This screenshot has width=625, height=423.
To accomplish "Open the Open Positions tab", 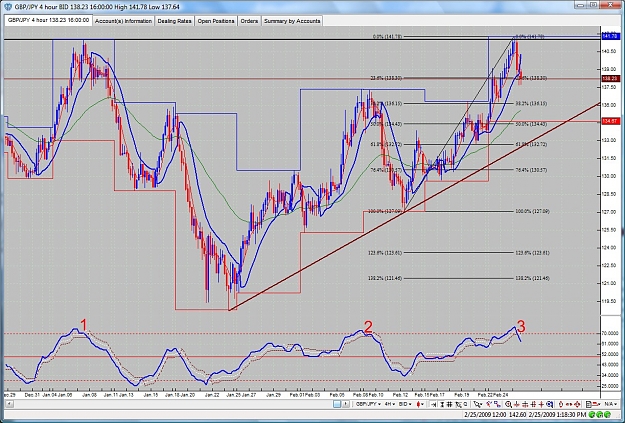I will pyautogui.click(x=216, y=21).
